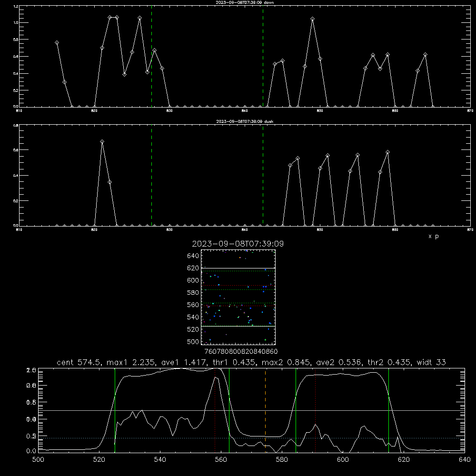This screenshot has width=476, height=476.
Task: Click white horizontal line at 525 in scatter image
Action: 238,326
